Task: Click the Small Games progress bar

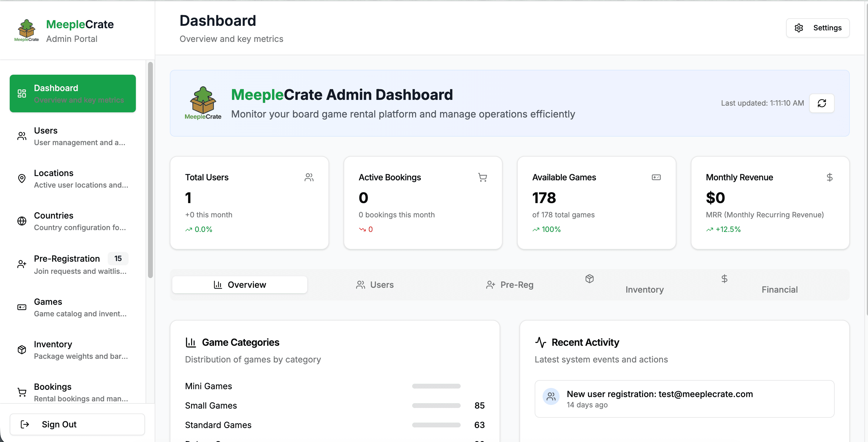Action: click(436, 406)
